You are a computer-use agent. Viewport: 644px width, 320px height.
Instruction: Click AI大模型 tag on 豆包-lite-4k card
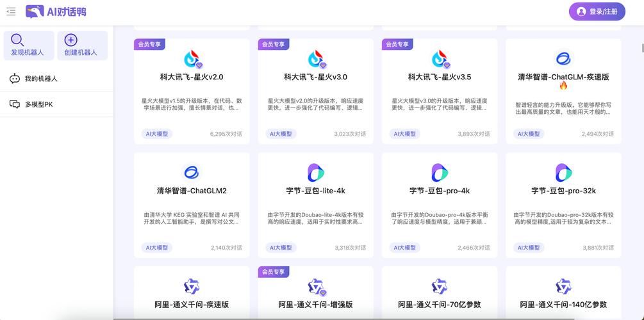[281, 248]
